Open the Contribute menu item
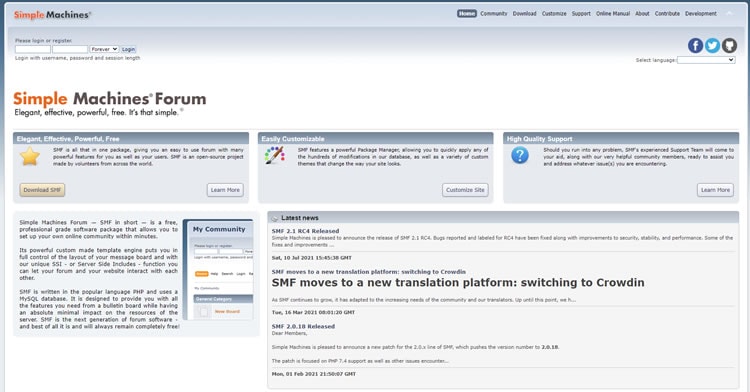The image size is (750, 392). coord(667,13)
